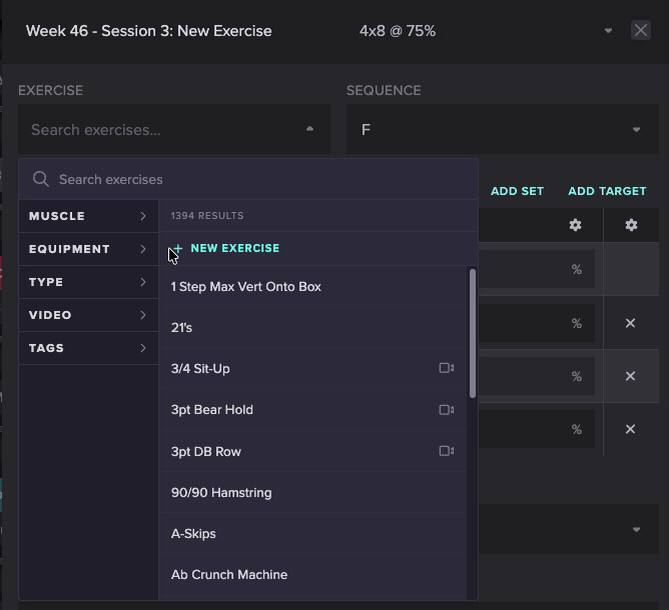
Task: Select the 3pt DB Row exercise
Action: (313, 451)
